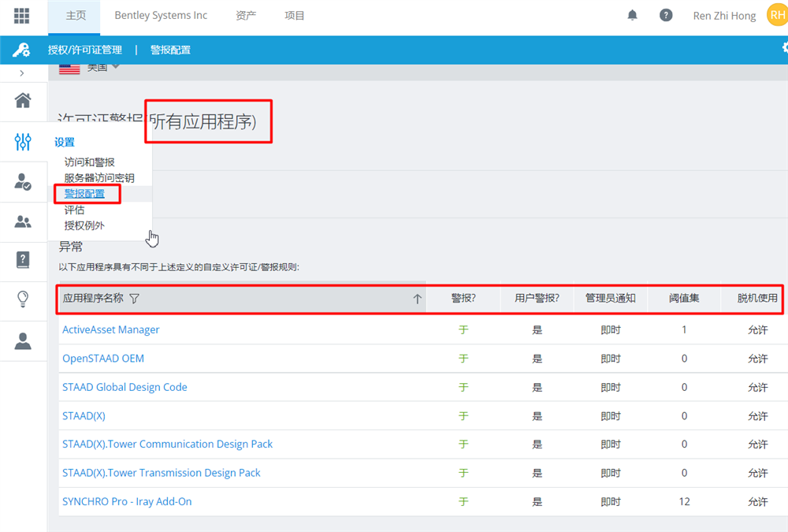
Task: Open the 项目 tab
Action: click(295, 16)
